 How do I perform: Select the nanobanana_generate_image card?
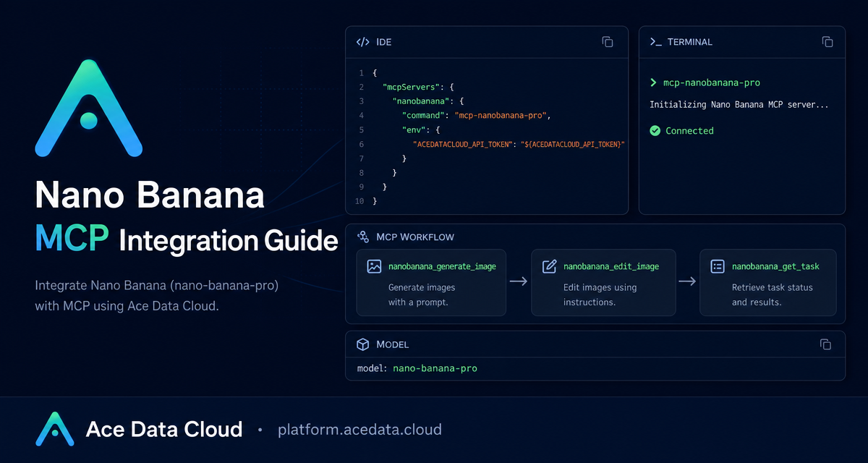pos(431,283)
